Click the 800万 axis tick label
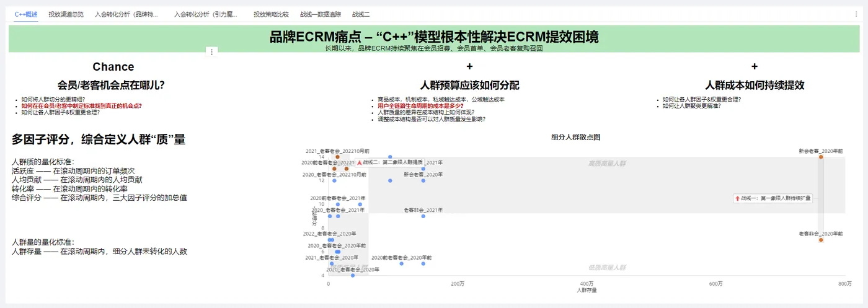 pos(844,283)
